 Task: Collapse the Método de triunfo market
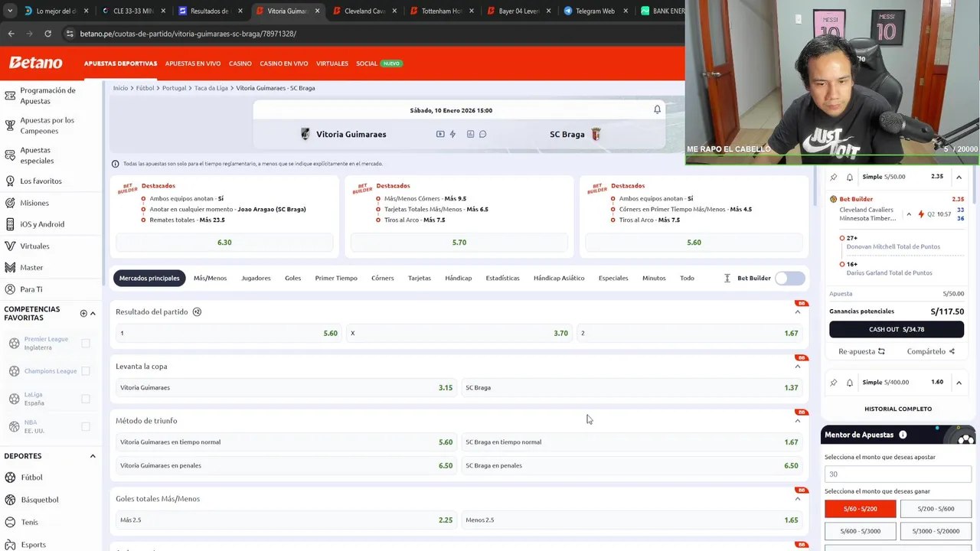point(797,420)
